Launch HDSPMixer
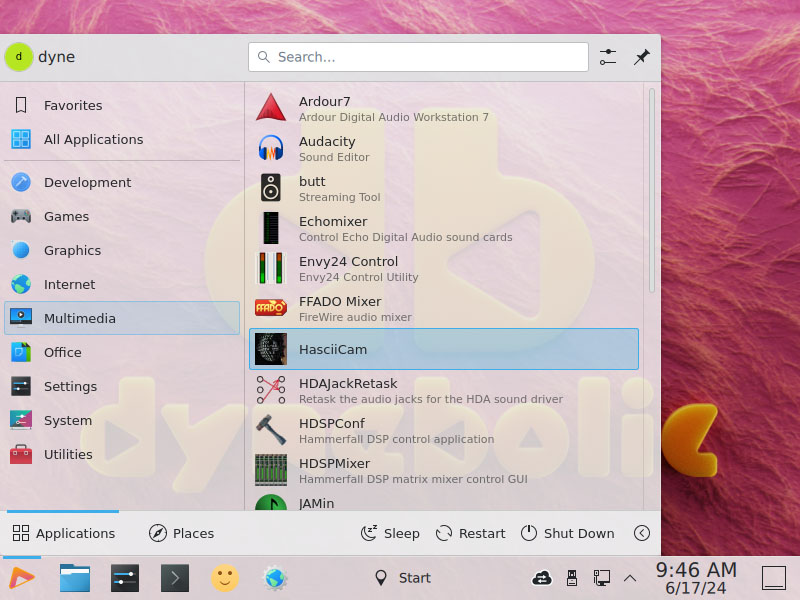Image resolution: width=800 pixels, height=600 pixels. [443, 470]
